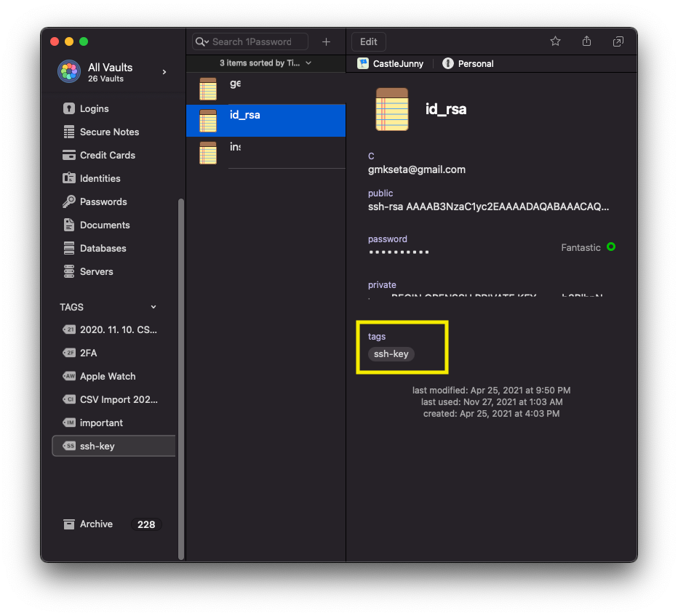Viewport: 678px width, 616px height.
Task: Click the sidebar vertical scrollbar
Action: (181, 379)
